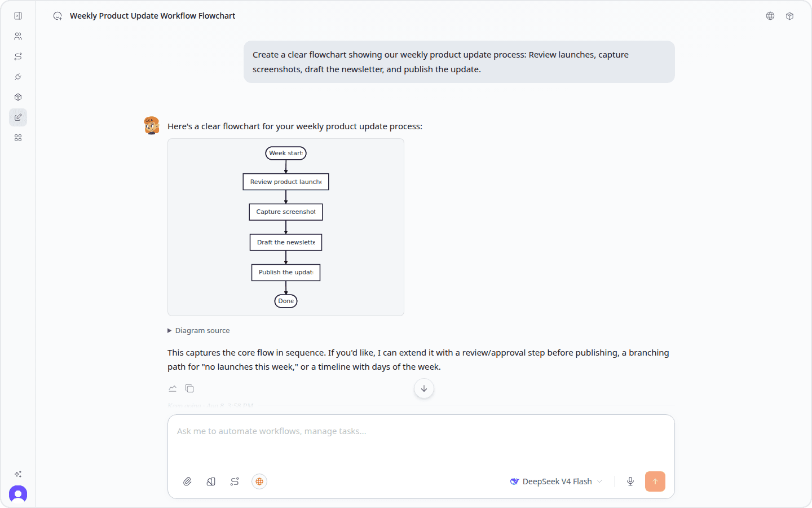
Task: Toggle the shapes tool icon beside paperclip
Action: tap(211, 481)
